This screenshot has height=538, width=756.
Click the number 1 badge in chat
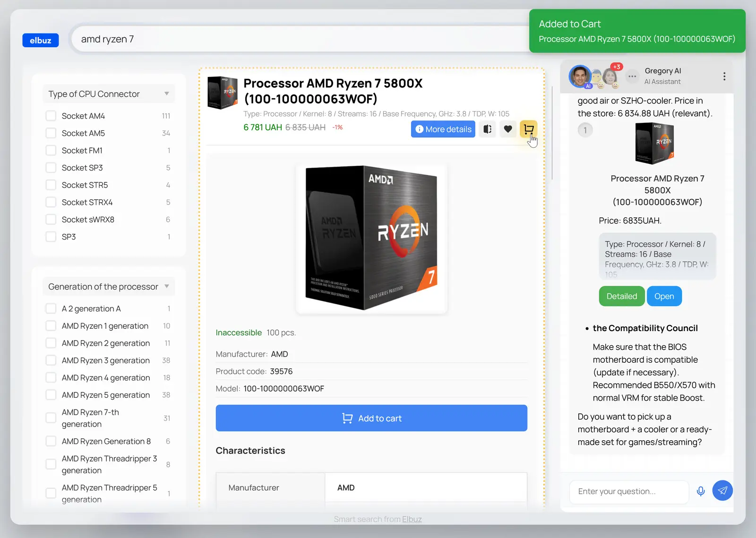tap(585, 130)
